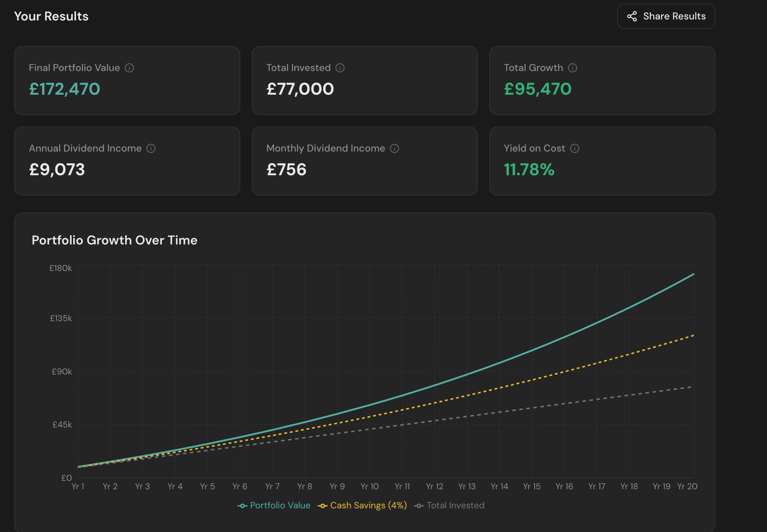Click the £90k y-axis label
This screenshot has width=767, height=532.
(62, 372)
